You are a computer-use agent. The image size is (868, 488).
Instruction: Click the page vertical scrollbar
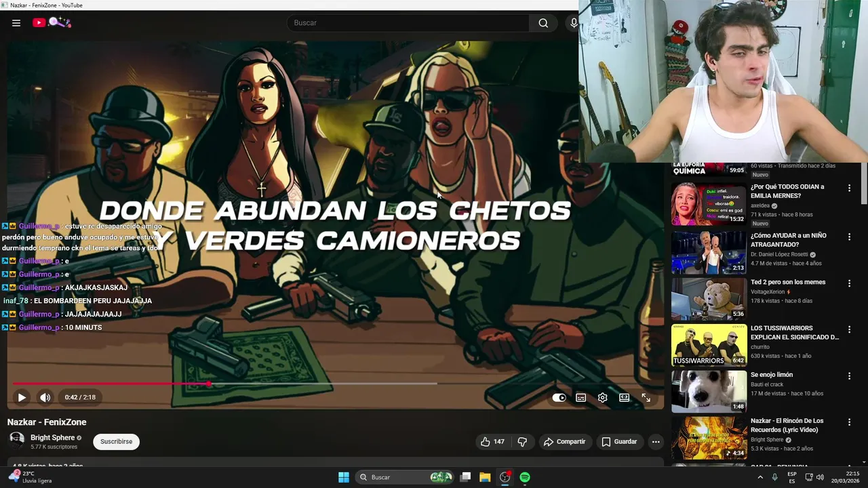[864, 183]
